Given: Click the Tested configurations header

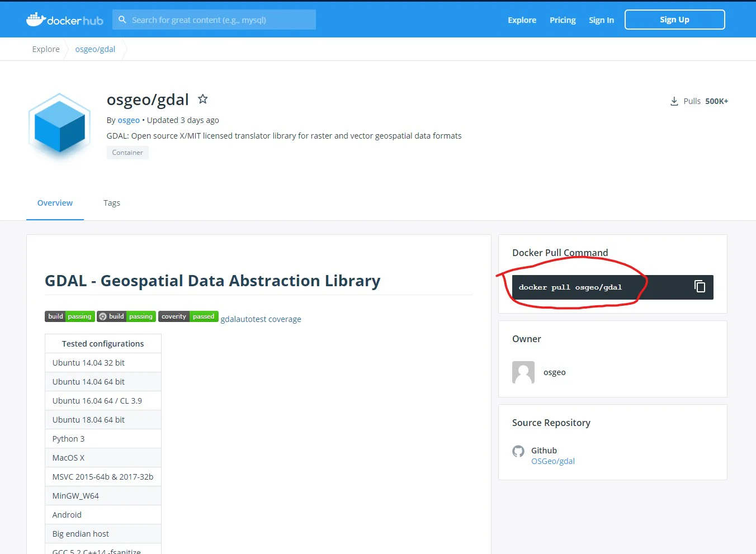Looking at the screenshot, I should 103,344.
